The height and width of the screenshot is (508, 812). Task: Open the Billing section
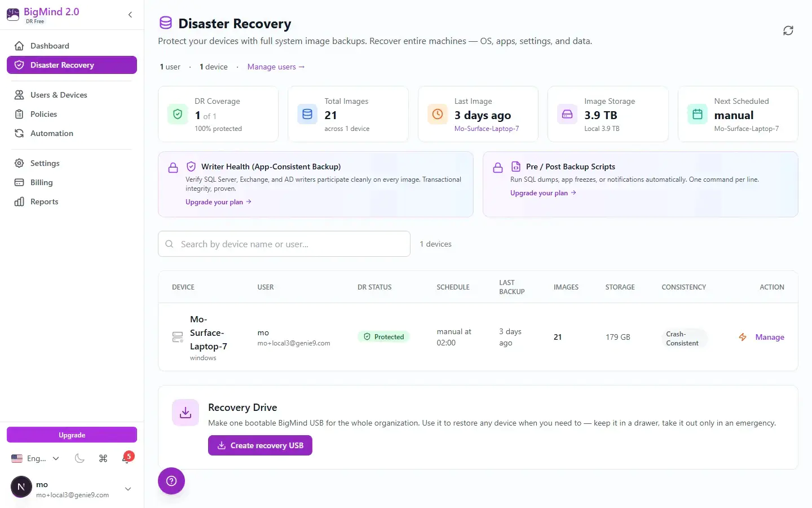coord(72,182)
